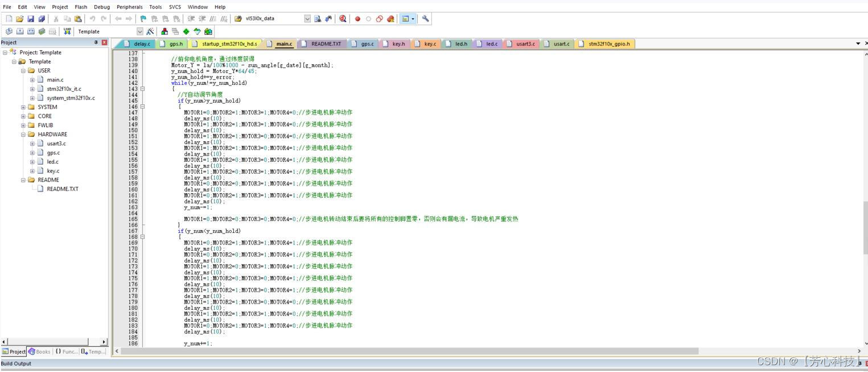This screenshot has height=372, width=868.
Task: Open the SVCS menu
Action: [175, 7]
